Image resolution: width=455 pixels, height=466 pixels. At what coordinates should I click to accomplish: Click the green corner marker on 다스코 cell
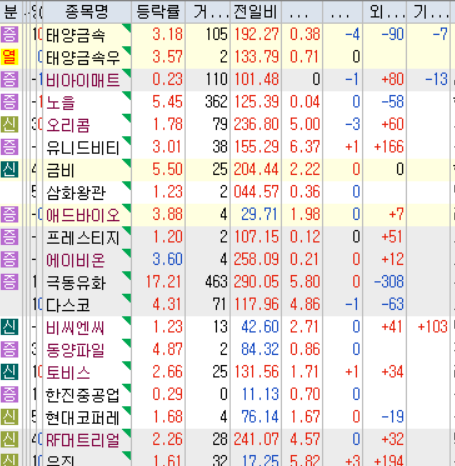127,297
